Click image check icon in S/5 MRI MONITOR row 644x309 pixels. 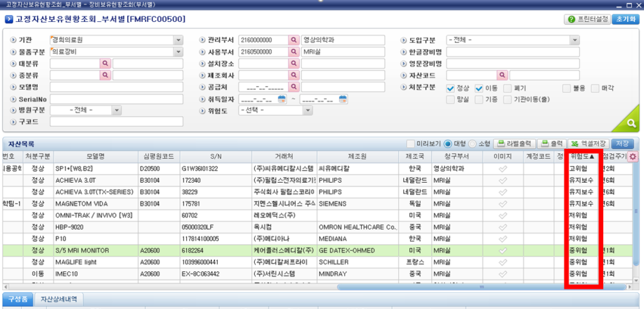(x=502, y=251)
